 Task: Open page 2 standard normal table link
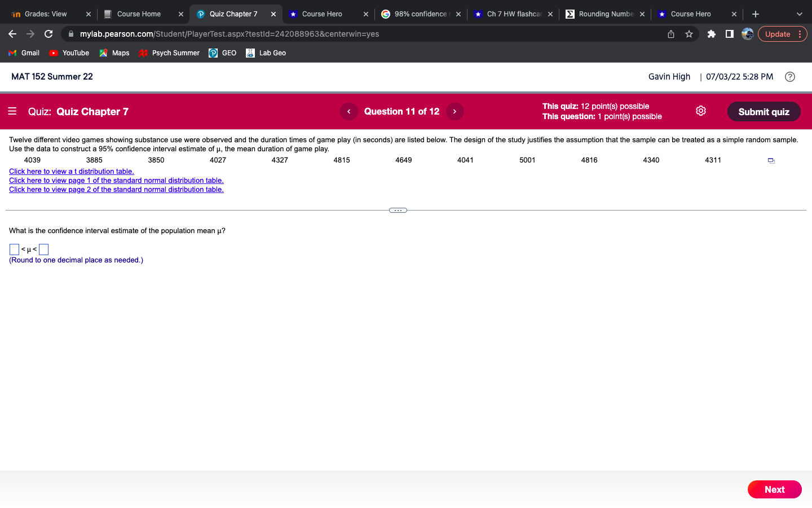(x=116, y=190)
